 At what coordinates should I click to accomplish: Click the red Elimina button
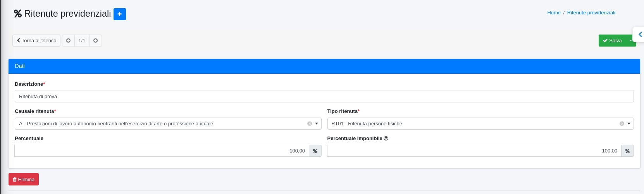[24, 179]
